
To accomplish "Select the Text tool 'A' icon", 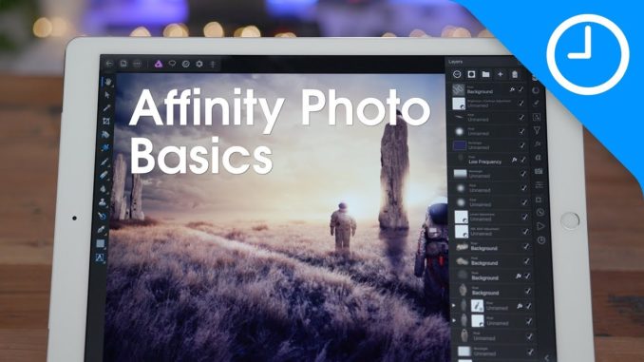I will 100,257.
